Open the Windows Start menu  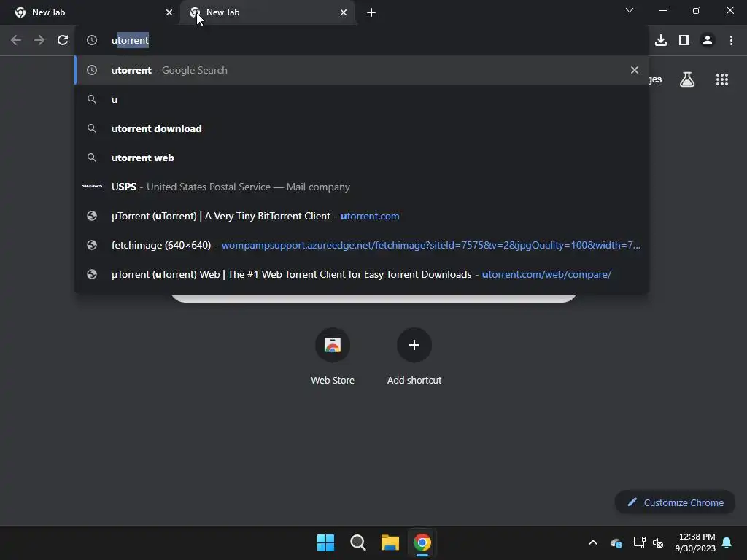326,542
